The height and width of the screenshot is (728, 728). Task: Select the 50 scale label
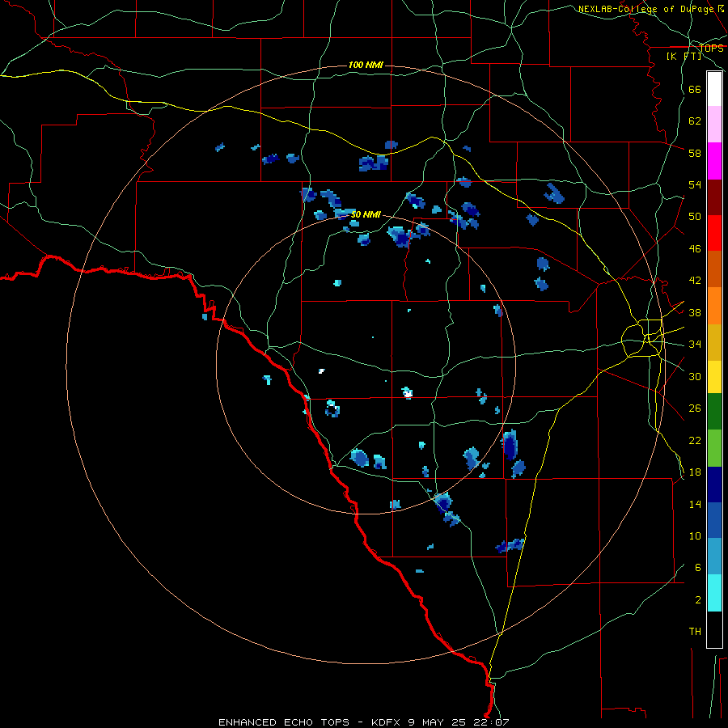(x=695, y=216)
